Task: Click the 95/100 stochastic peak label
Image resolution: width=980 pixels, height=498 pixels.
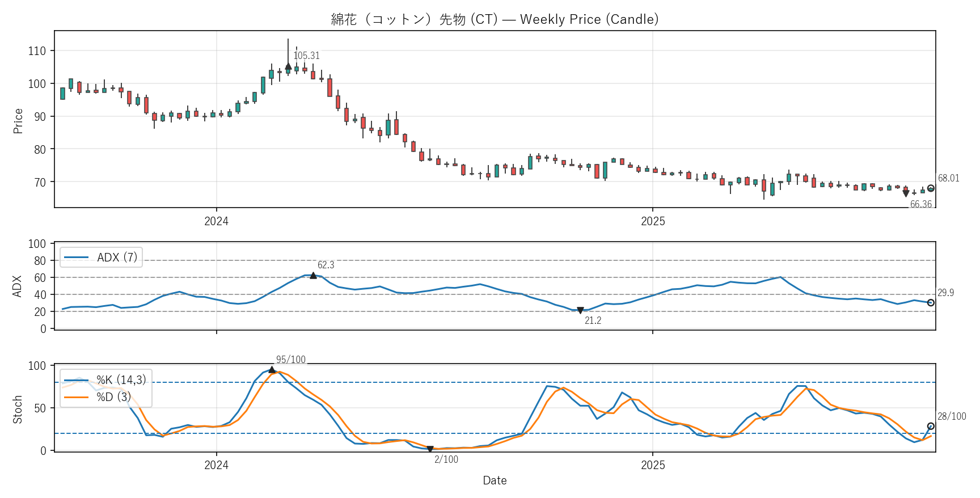Action: (x=290, y=360)
